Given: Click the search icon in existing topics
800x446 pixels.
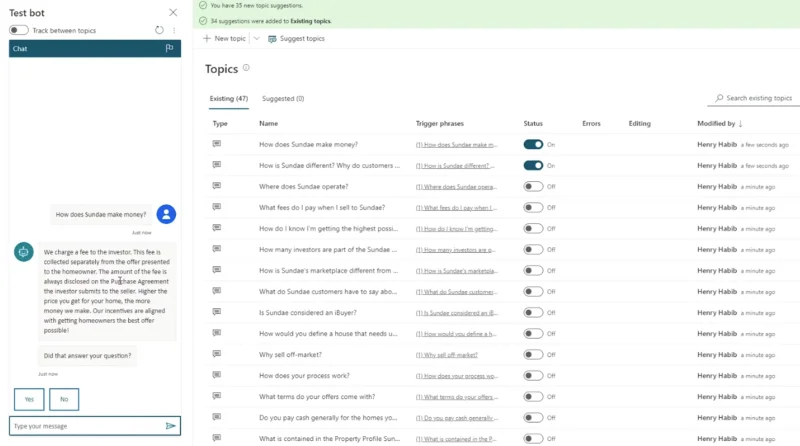Looking at the screenshot, I should coord(719,97).
